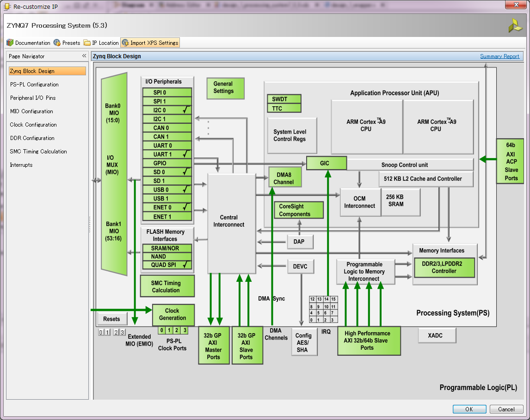Confirm with the OK button

pyautogui.click(x=469, y=409)
